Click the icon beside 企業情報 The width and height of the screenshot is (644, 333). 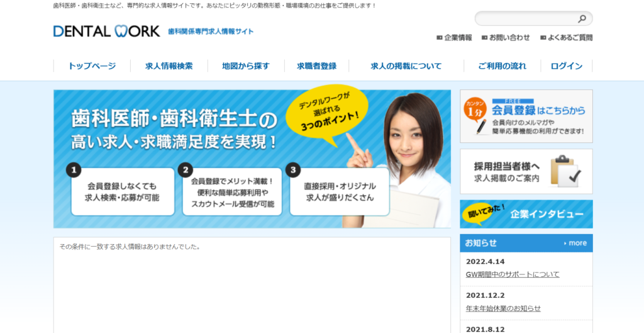[x=439, y=38]
